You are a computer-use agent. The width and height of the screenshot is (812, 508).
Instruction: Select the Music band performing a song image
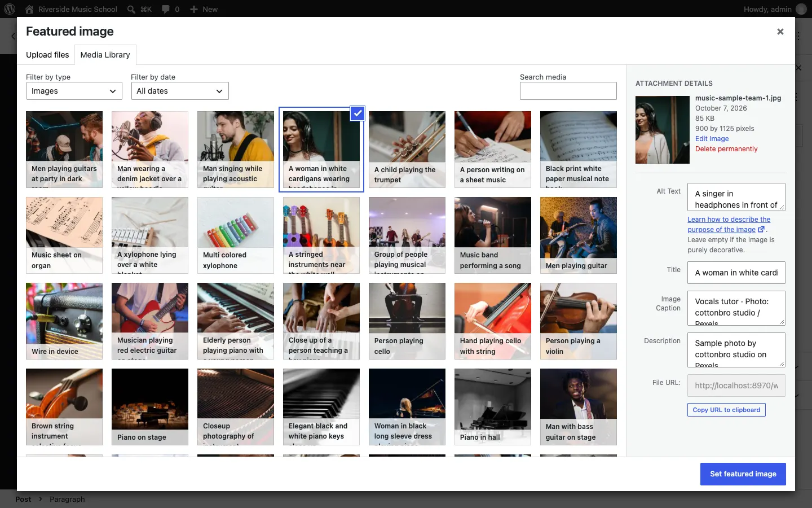[493, 235]
